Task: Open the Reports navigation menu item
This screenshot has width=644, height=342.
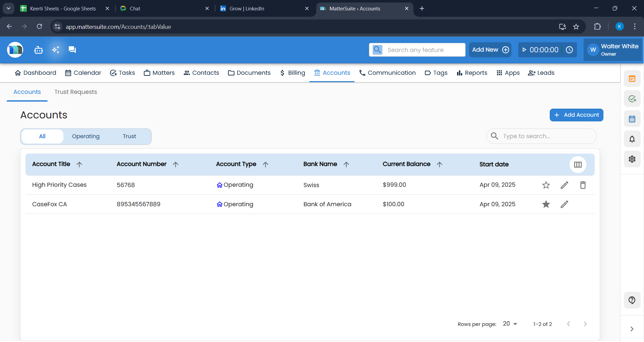Action: (472, 73)
